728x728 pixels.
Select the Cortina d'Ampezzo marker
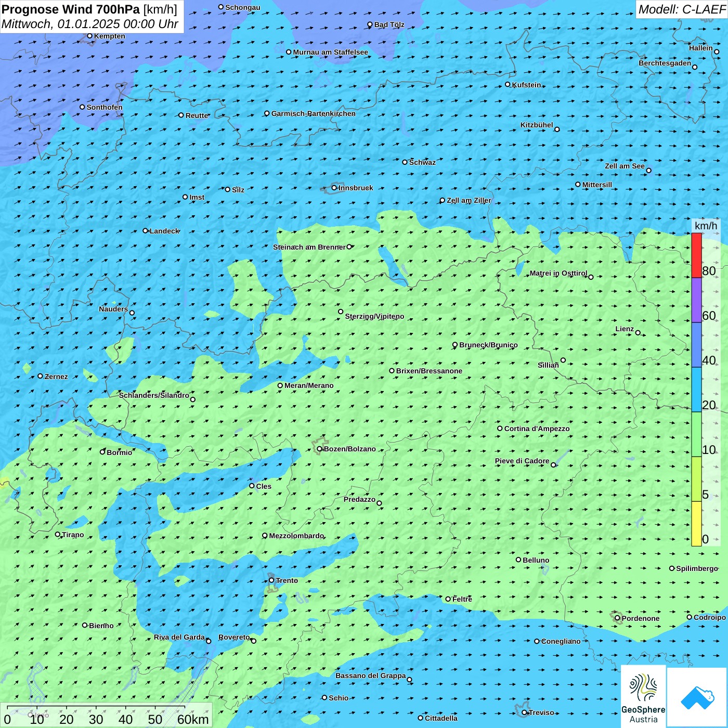coord(500,428)
